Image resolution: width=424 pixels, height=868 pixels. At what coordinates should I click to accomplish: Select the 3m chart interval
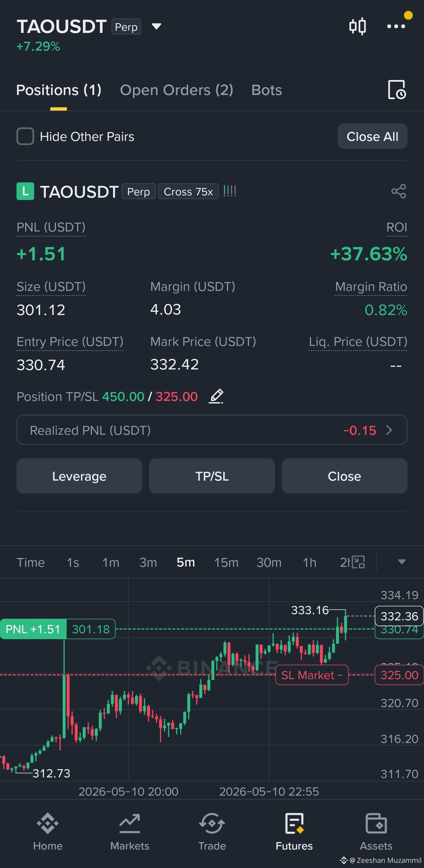tap(148, 562)
